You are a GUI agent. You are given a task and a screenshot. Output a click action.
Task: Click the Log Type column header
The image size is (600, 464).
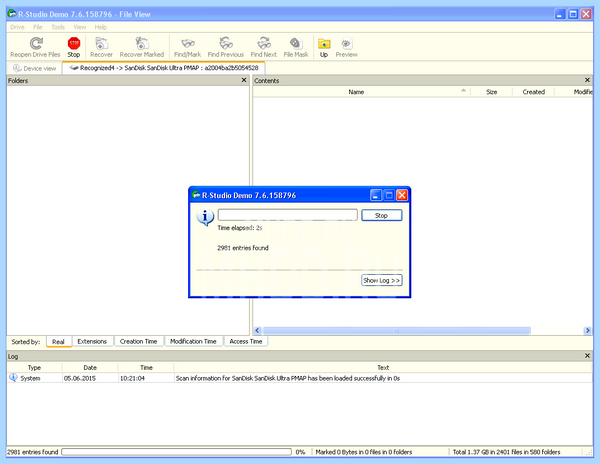point(34,368)
